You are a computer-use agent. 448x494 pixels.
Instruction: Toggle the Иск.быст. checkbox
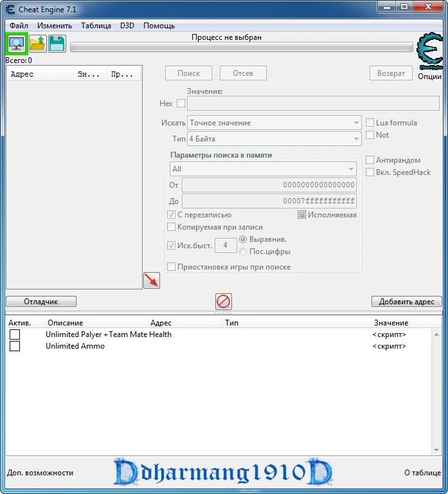coord(171,246)
